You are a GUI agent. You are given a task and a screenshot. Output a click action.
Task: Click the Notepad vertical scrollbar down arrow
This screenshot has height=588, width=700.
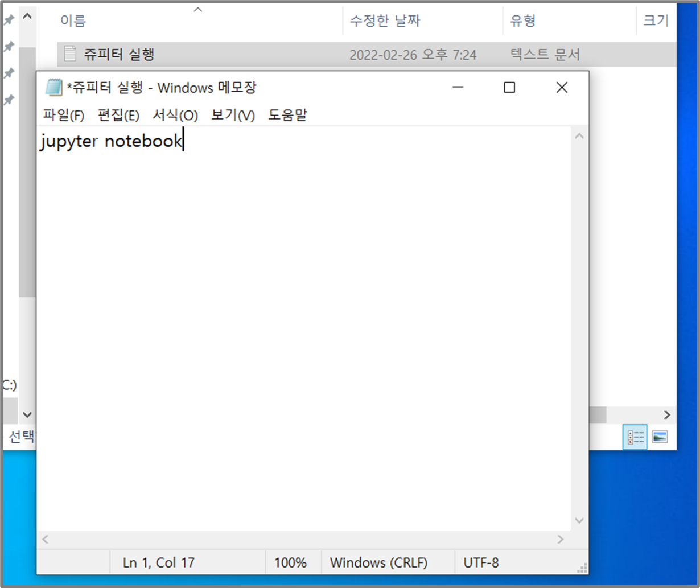point(579,520)
